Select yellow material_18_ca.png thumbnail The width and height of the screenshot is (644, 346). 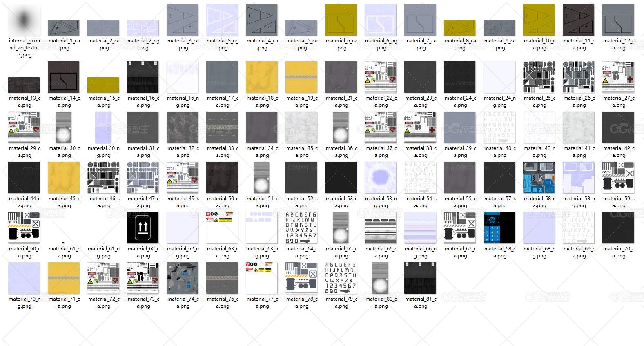262,77
